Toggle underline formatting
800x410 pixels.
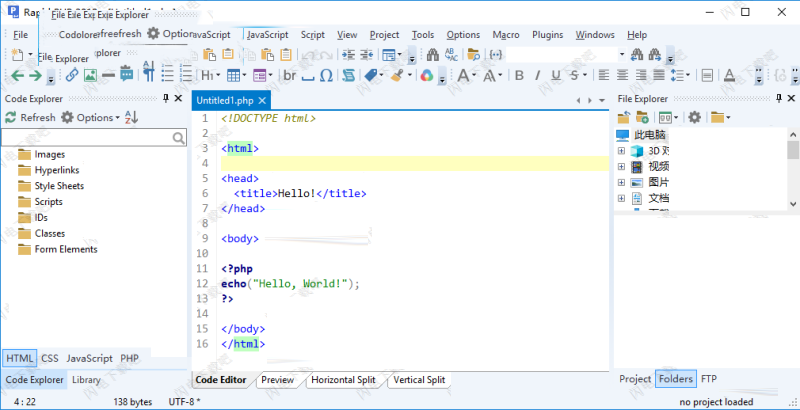coord(556,75)
